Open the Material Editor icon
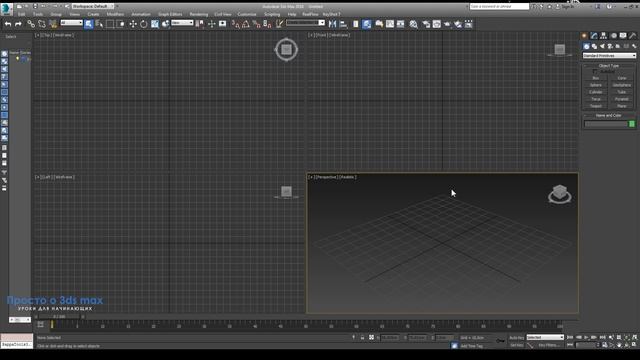This screenshot has width=640, height=360. pos(413,24)
